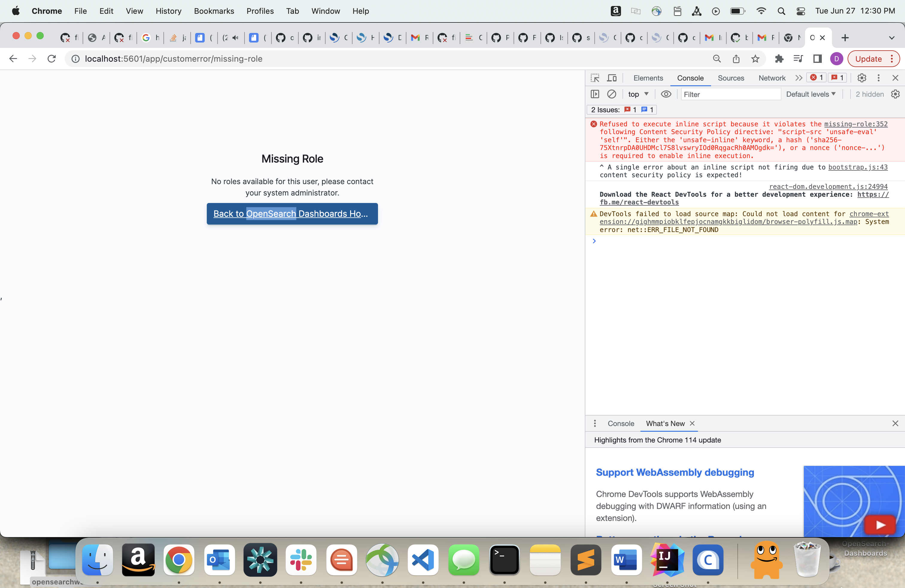Expand the top execution context dropdown

point(638,94)
